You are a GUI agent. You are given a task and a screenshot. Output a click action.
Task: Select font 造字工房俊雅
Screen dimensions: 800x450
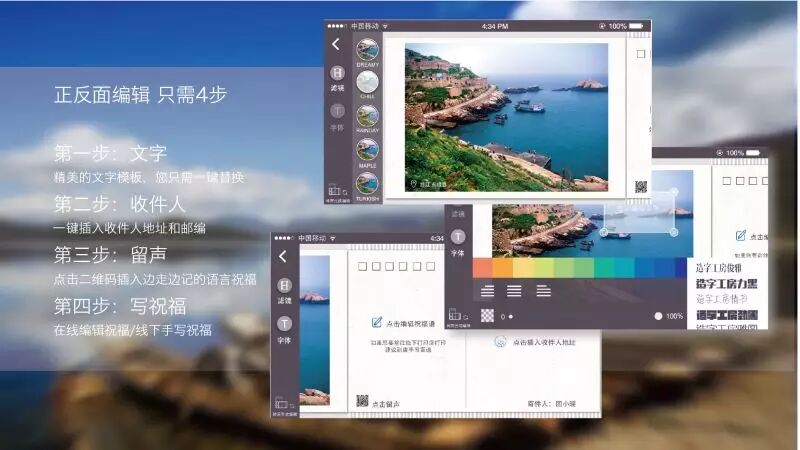point(719,268)
